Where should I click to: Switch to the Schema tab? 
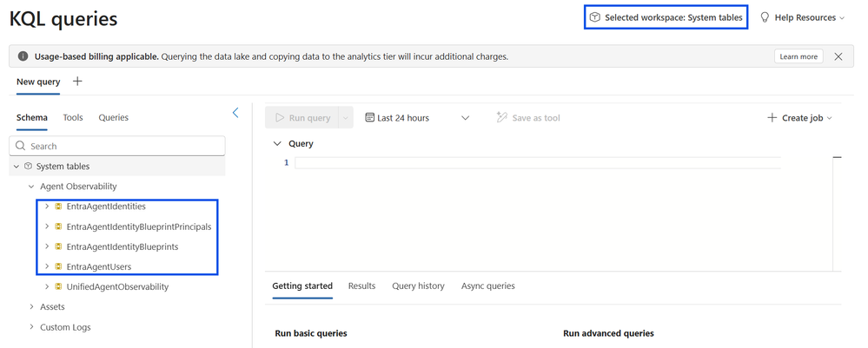click(31, 117)
